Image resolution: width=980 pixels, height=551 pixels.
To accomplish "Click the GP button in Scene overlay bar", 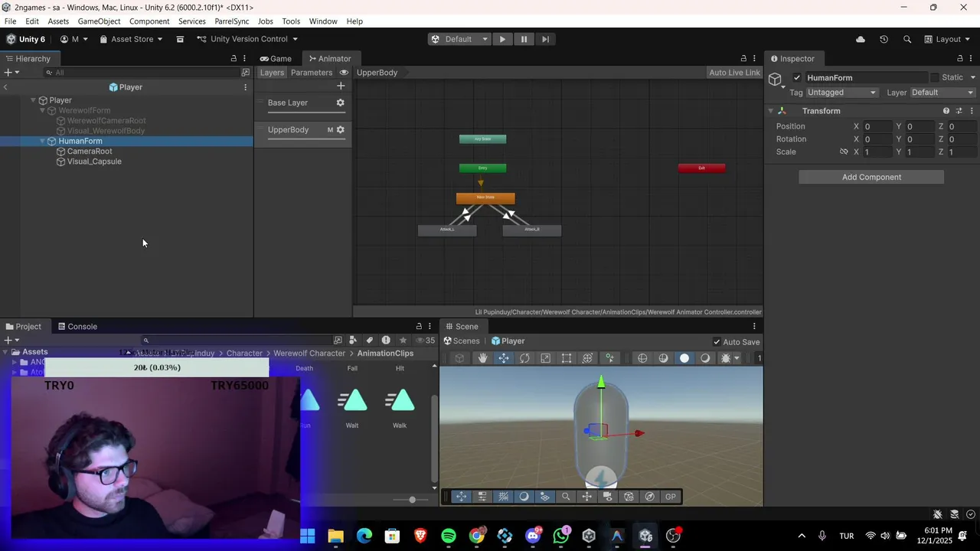I will point(671,497).
